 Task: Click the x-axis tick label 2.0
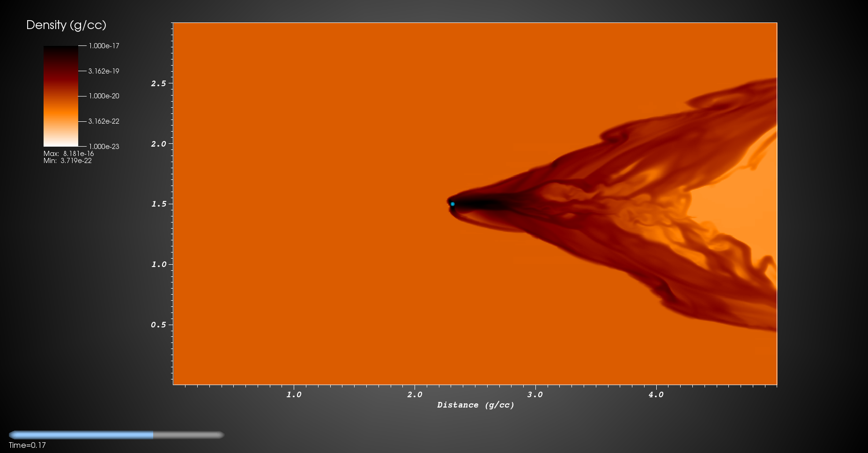click(x=415, y=394)
